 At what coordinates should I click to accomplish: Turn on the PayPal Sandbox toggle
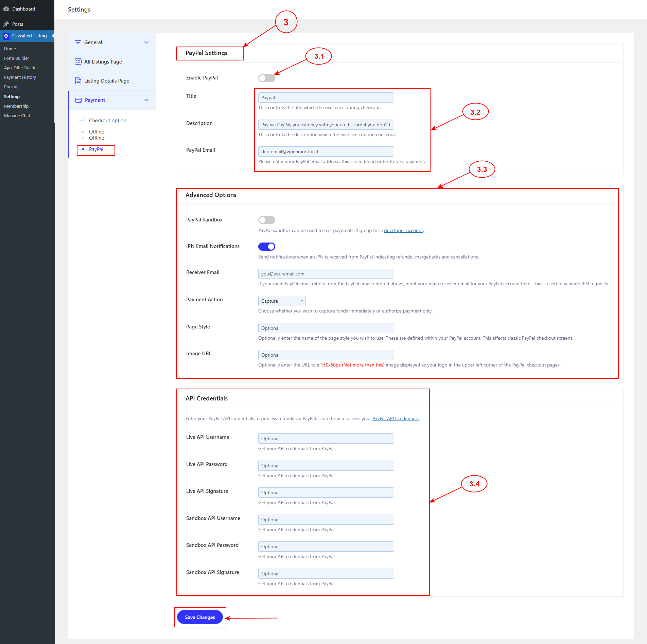(266, 220)
